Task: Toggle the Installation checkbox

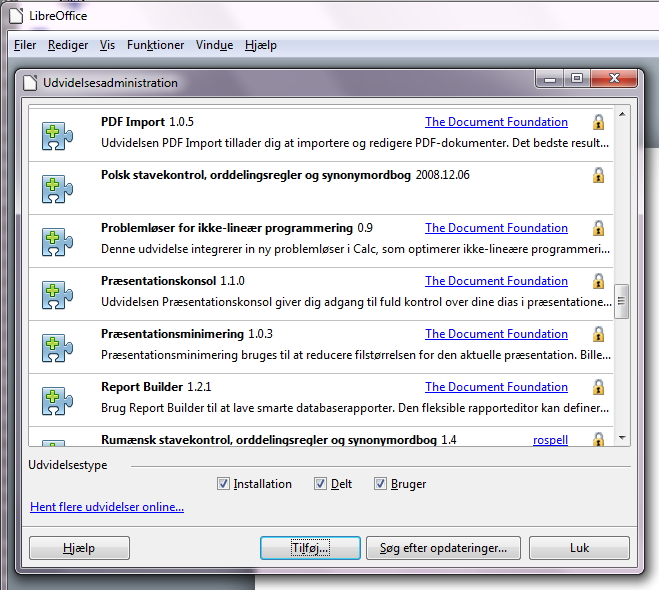Action: pos(223,484)
